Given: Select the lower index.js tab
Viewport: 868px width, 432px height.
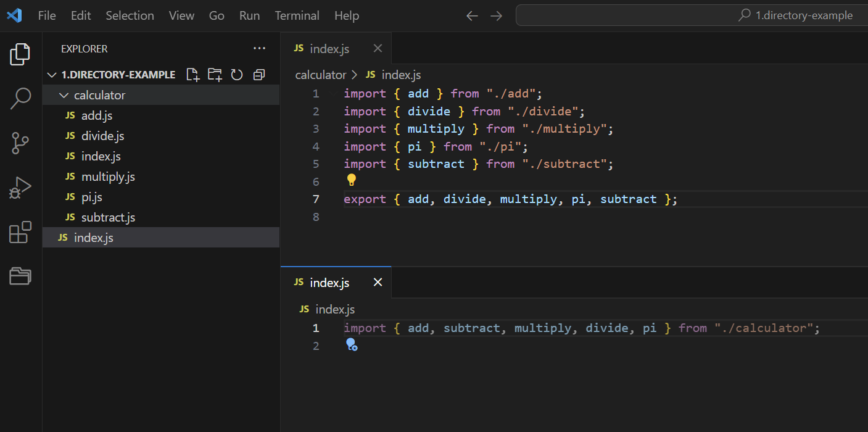Looking at the screenshot, I should [336, 282].
